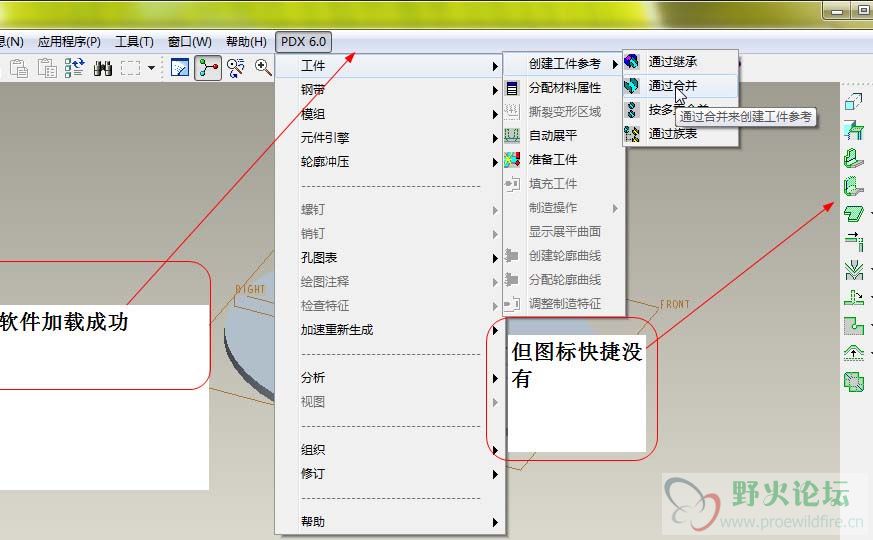
Task: Choose 准备工件 from the submenu
Action: [x=563, y=159]
